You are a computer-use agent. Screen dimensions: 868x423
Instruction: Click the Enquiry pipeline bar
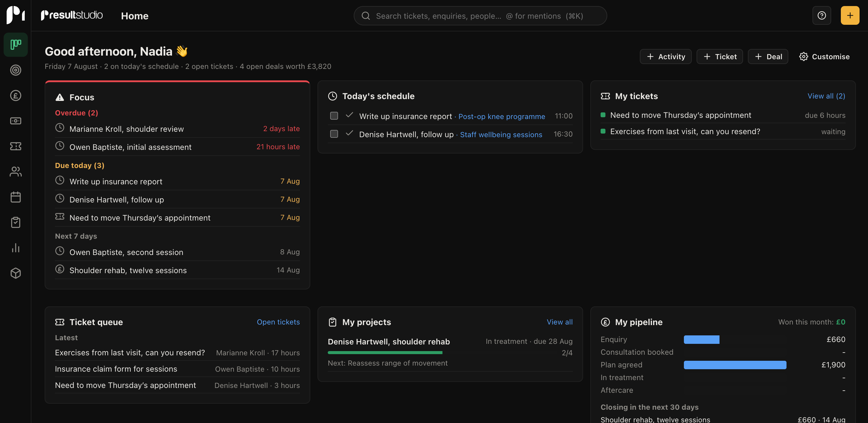[x=701, y=339]
